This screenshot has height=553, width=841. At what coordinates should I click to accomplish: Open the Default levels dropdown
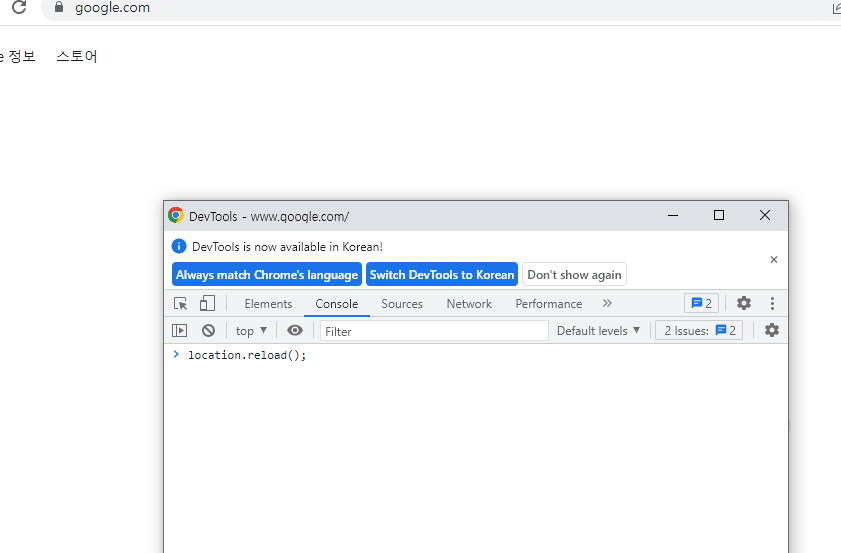(599, 331)
